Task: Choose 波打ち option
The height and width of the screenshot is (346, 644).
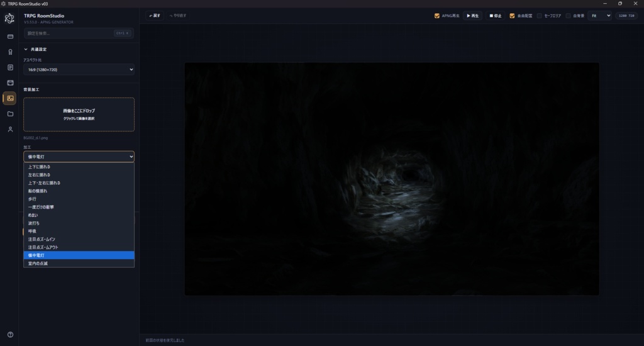Action: coord(79,223)
